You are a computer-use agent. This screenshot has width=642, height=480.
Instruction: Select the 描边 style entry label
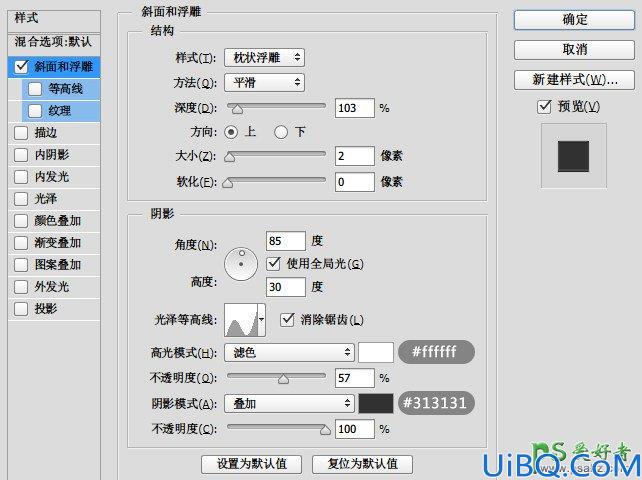[x=46, y=133]
